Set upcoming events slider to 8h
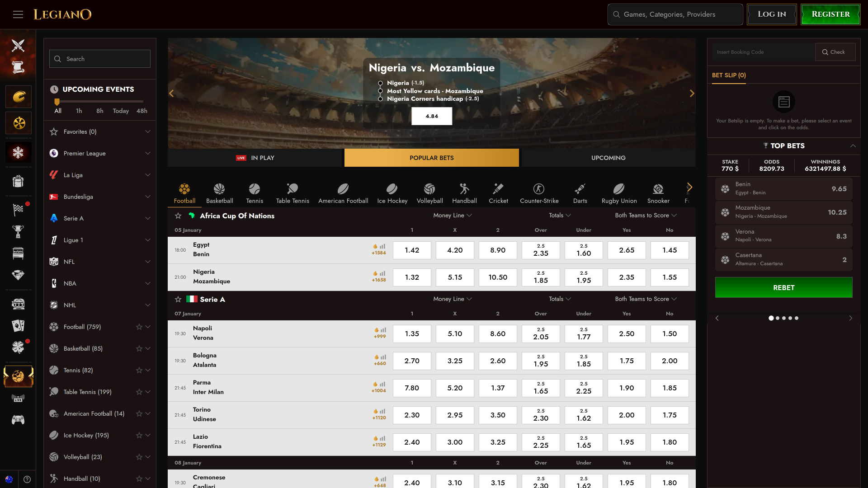Viewport: 868px width, 488px height. [100, 111]
